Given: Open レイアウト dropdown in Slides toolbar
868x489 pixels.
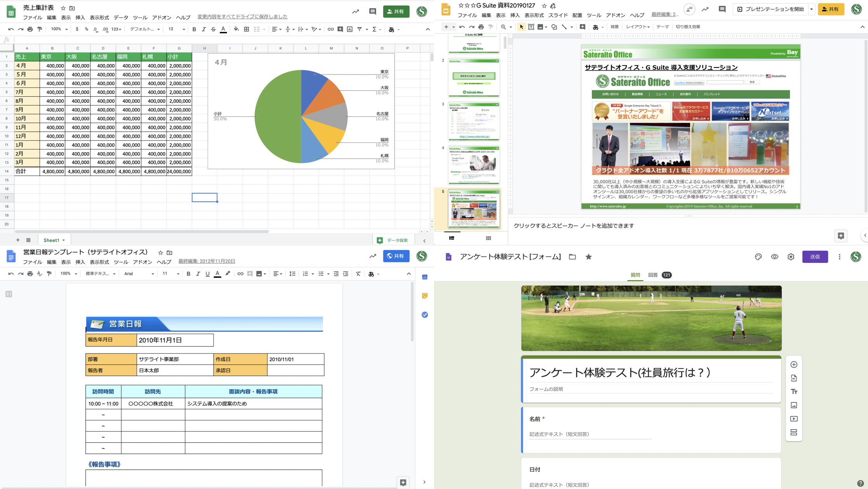Looking at the screenshot, I should point(638,27).
